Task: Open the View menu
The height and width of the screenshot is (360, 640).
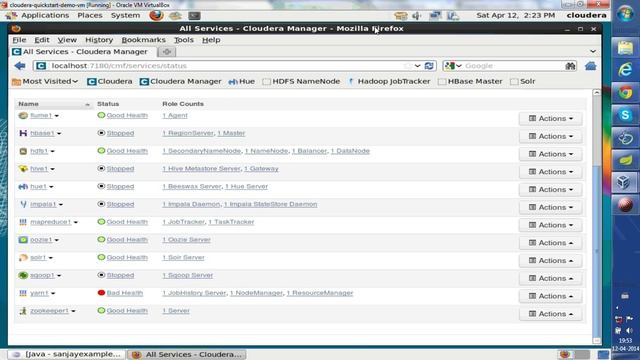Action: (x=67, y=40)
